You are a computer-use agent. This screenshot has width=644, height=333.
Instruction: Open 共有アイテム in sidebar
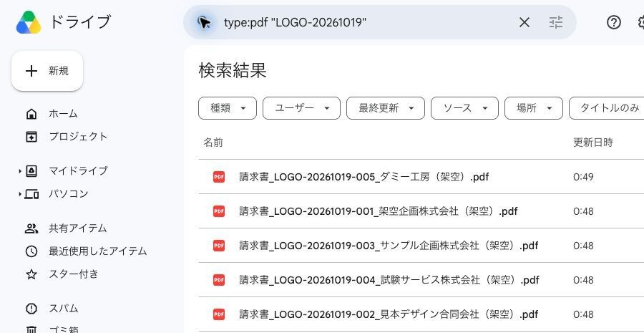point(77,228)
